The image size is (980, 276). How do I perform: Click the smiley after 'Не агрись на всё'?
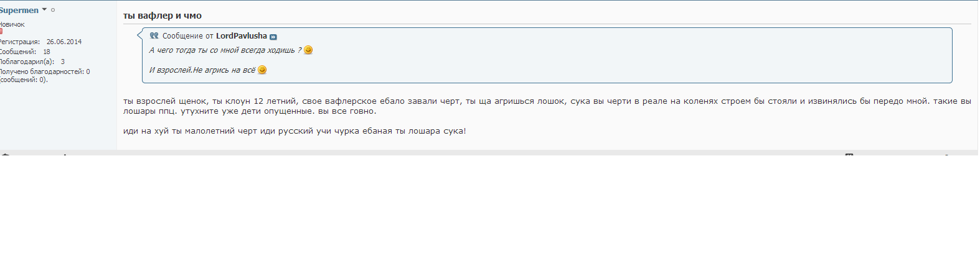pyautogui.click(x=262, y=70)
